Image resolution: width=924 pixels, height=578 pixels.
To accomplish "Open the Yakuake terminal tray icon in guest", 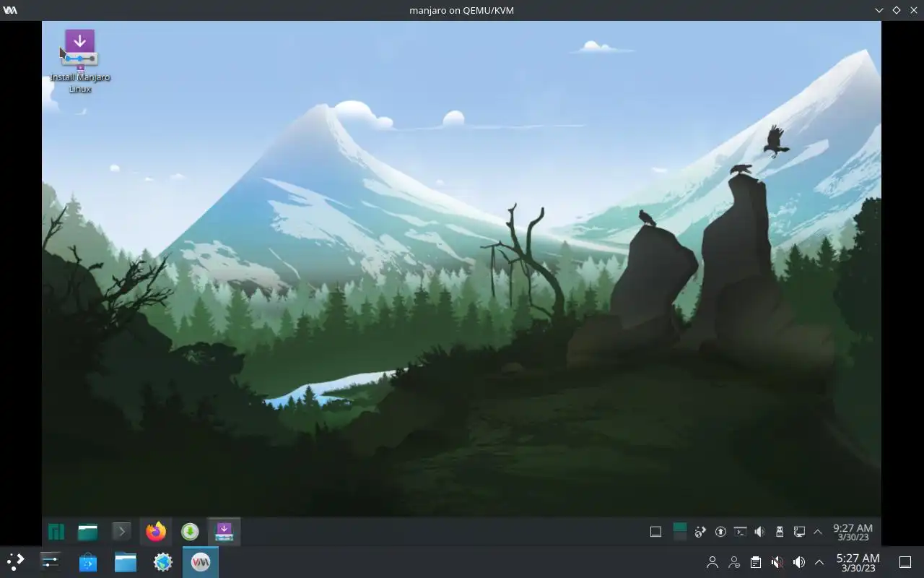I will click(740, 532).
